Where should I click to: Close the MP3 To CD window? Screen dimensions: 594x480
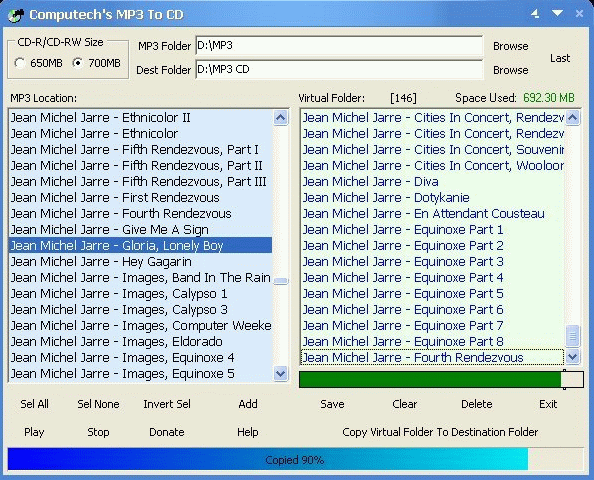[579, 14]
